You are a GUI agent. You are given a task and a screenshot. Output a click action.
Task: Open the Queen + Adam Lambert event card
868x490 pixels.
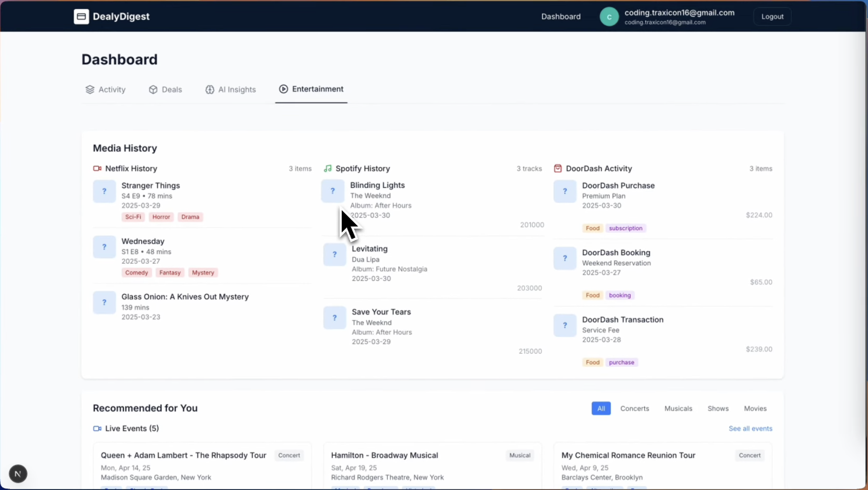tap(202, 466)
